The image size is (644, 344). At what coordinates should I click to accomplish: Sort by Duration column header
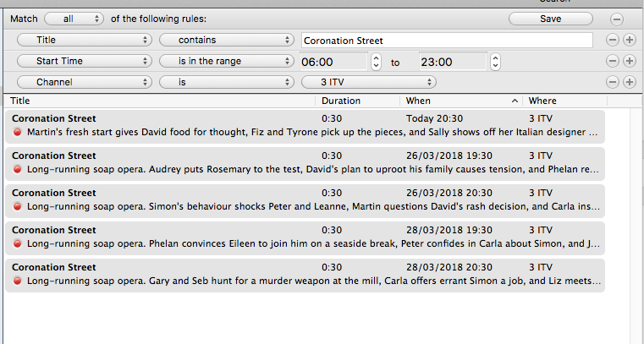coord(358,101)
